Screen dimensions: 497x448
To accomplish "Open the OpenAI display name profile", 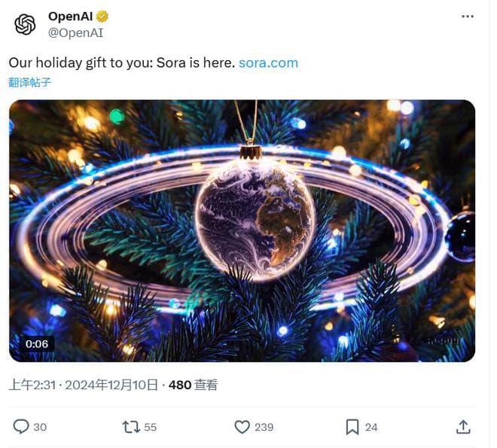I will [x=69, y=16].
